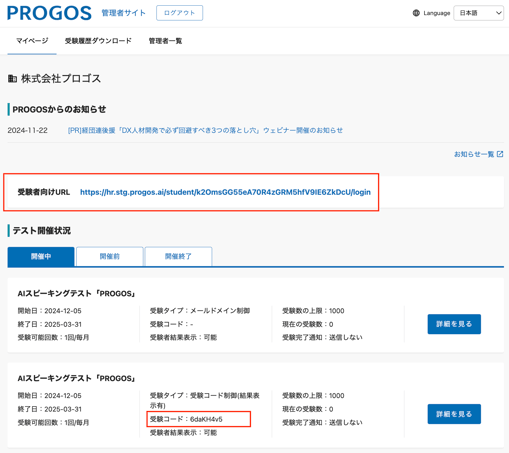Click the 受験コード：6daKH4v5 text
This screenshot has width=509, height=453.
(186, 419)
